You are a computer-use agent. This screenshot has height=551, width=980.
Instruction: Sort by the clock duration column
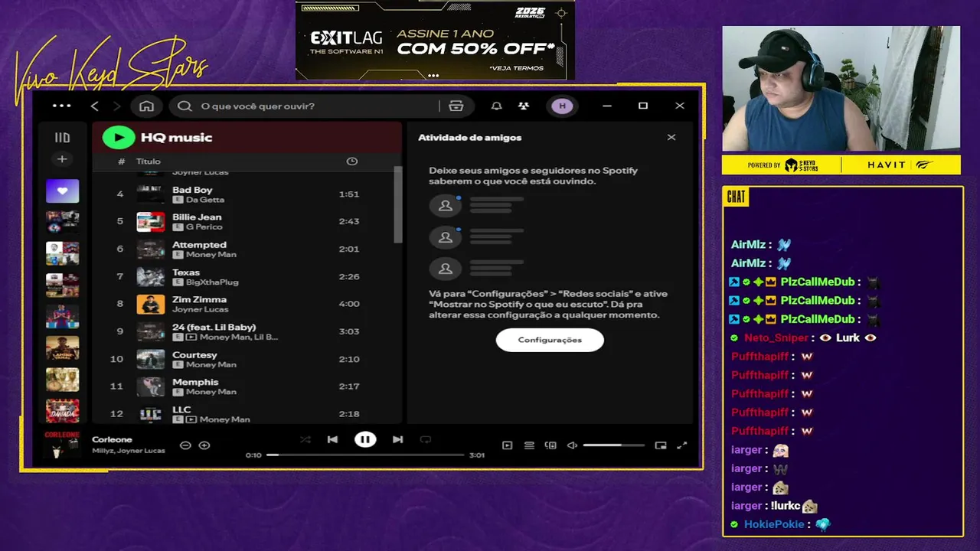[352, 161]
